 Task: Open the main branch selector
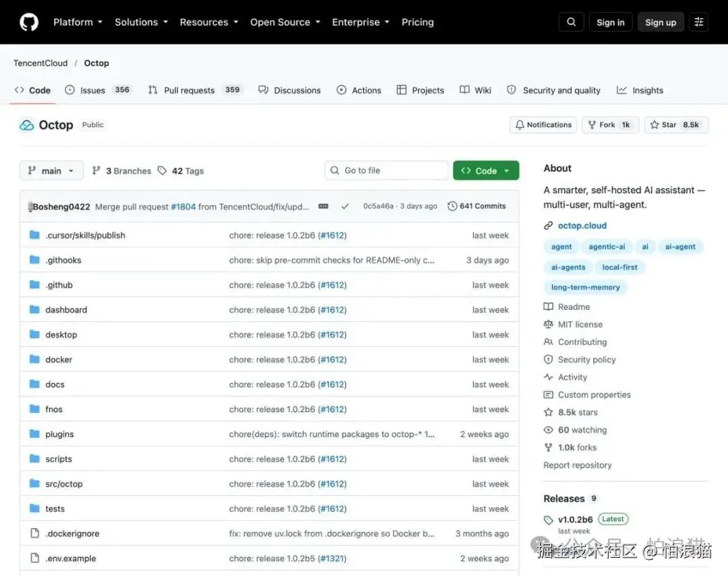pyautogui.click(x=51, y=171)
